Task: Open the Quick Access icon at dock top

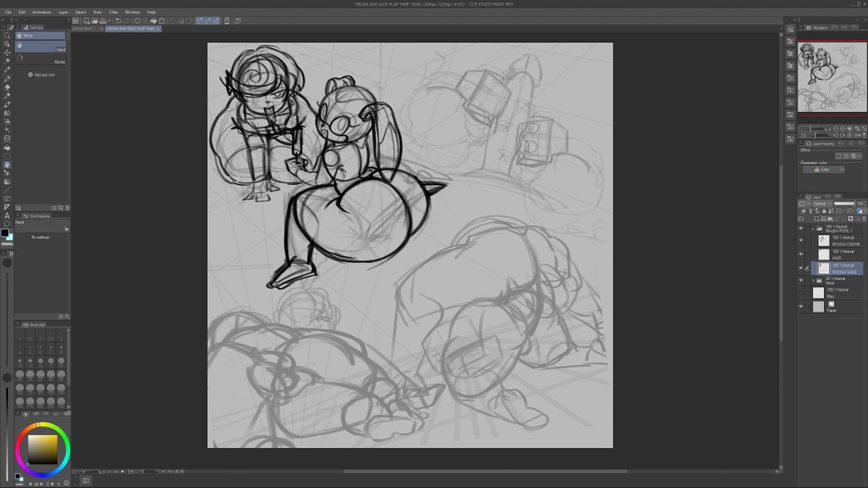Action: 791,29
